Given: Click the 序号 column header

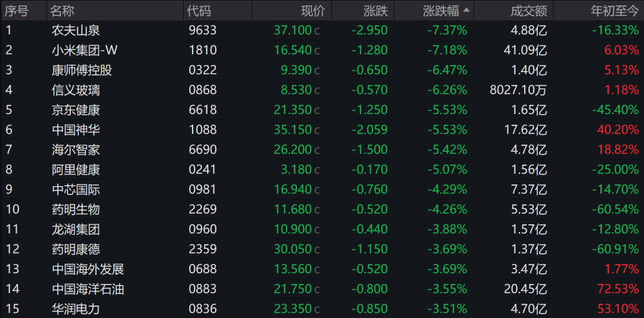Looking at the screenshot, I should [x=17, y=11].
